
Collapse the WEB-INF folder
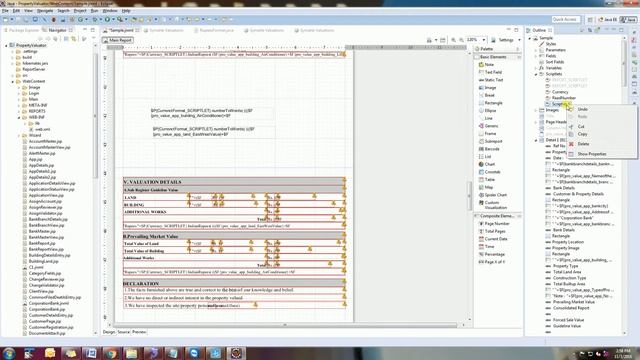(x=19, y=118)
